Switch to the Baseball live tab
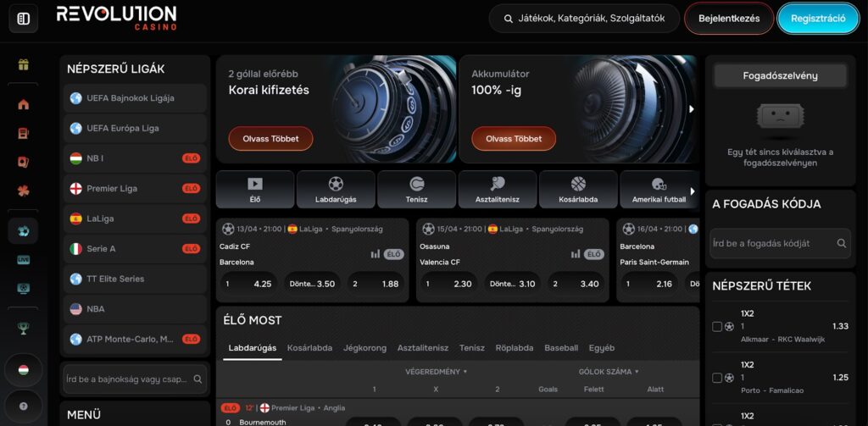 [x=561, y=348]
